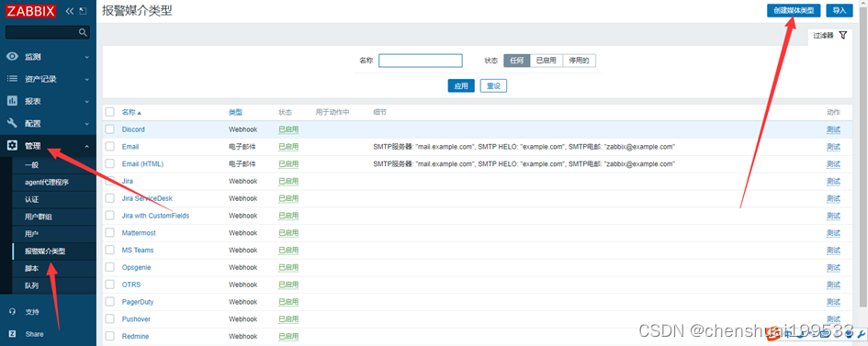
Task: Select the 已启用 status filter option
Action: pos(547,61)
